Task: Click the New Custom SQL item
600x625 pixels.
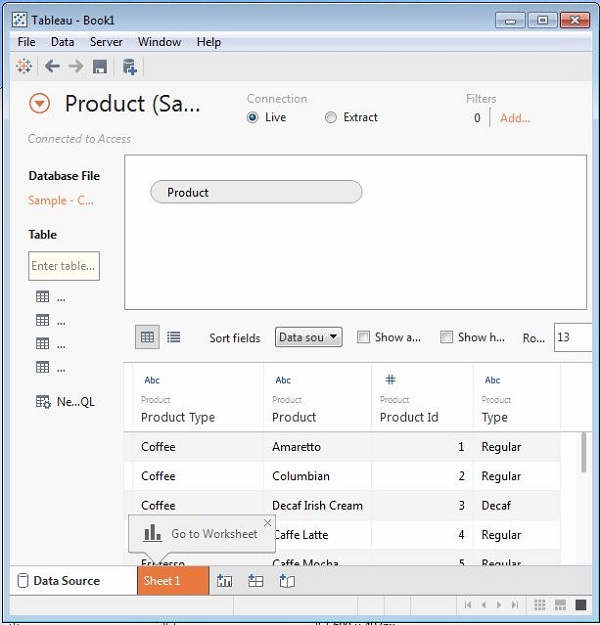Action: tap(65, 401)
